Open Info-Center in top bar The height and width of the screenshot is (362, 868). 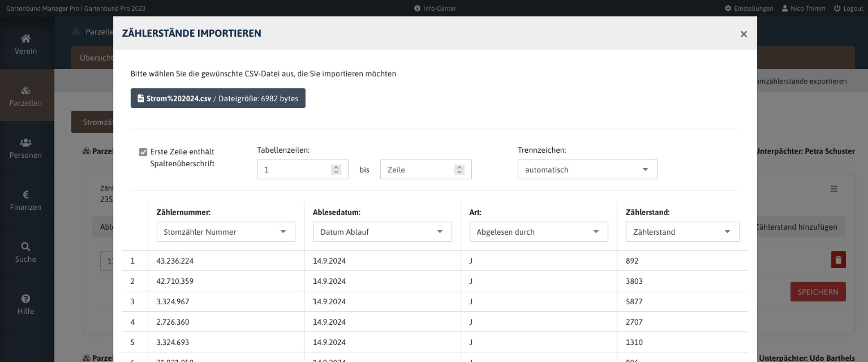[x=435, y=8]
